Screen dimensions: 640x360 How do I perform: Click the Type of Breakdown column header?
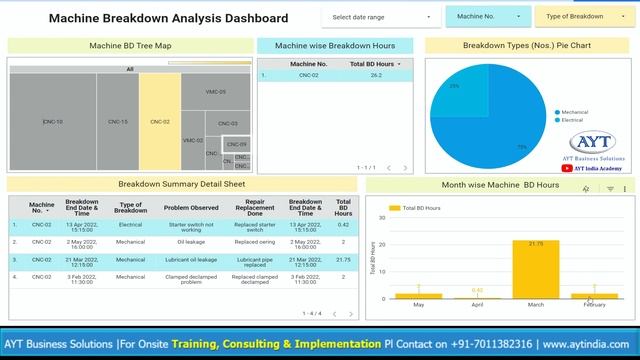click(x=131, y=207)
